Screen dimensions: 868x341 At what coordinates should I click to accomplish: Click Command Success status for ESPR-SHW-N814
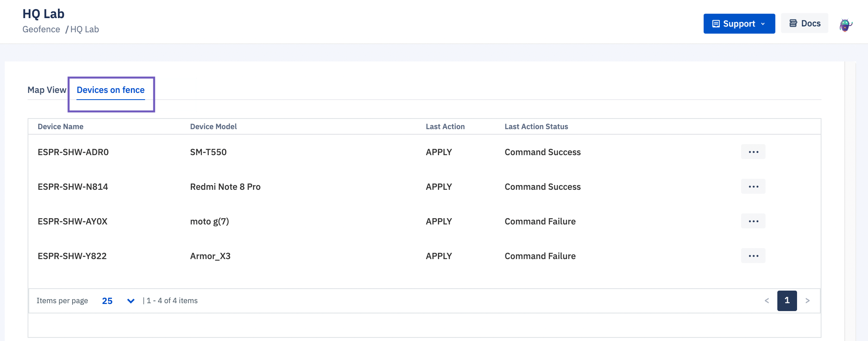tap(542, 187)
